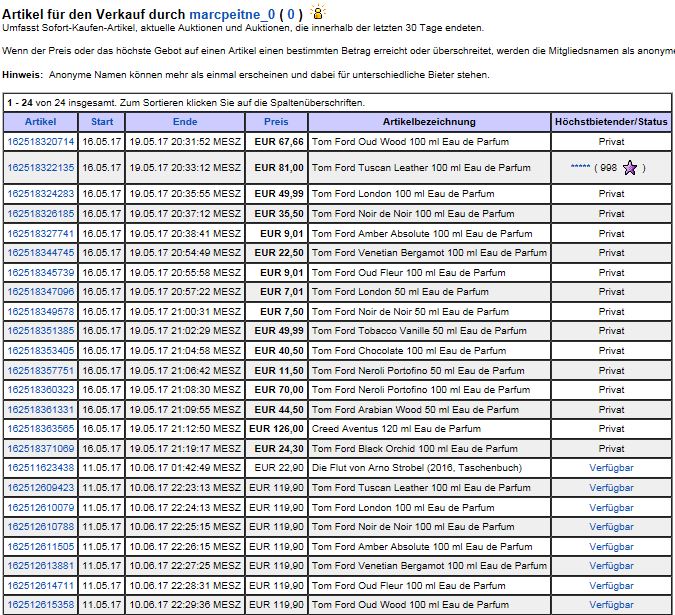Click Verfügbar for 119,90 Oud Wood listing

[x=611, y=605]
